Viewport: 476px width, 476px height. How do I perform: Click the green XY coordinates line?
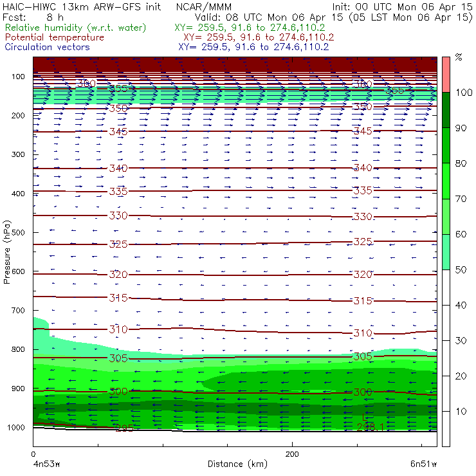(250, 28)
